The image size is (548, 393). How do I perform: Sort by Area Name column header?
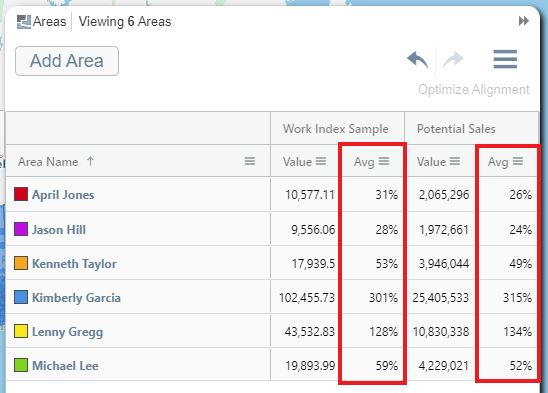coord(48,162)
